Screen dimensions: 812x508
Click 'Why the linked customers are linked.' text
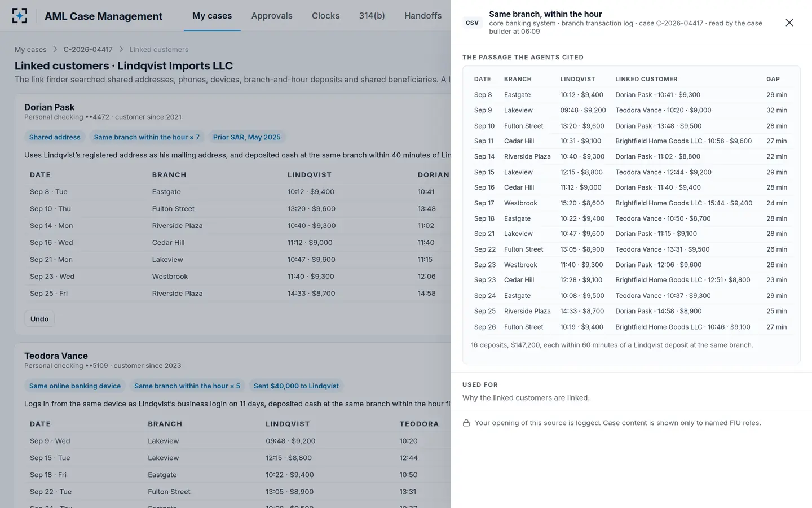(526, 398)
